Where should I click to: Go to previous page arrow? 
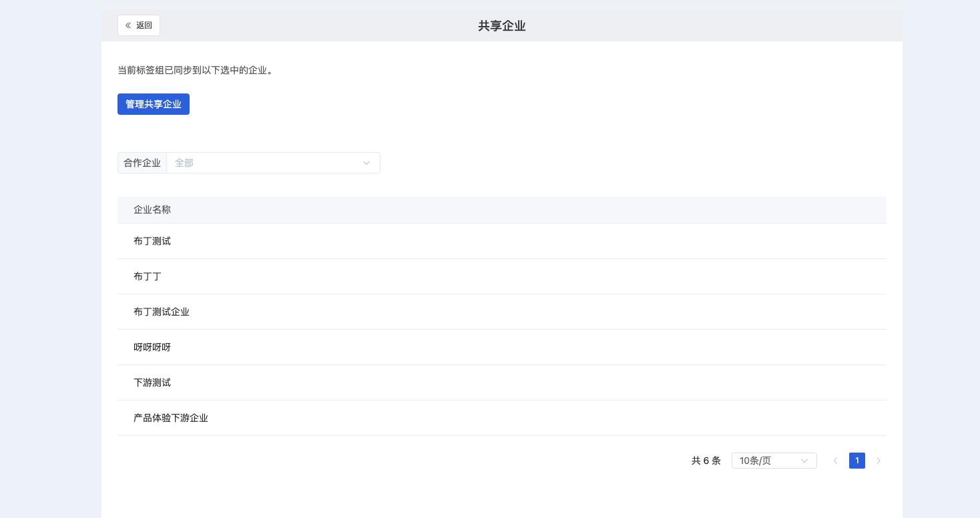tap(835, 461)
